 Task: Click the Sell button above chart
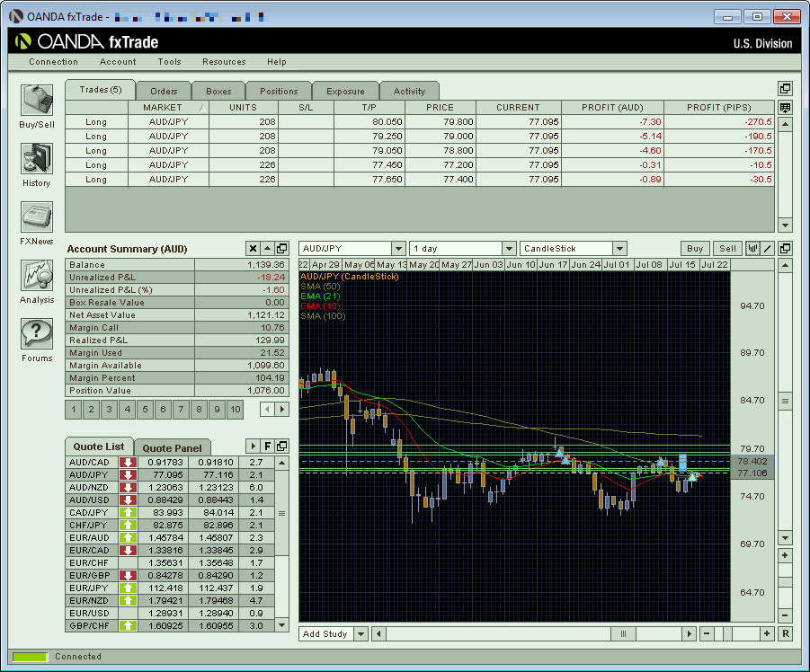pos(726,249)
